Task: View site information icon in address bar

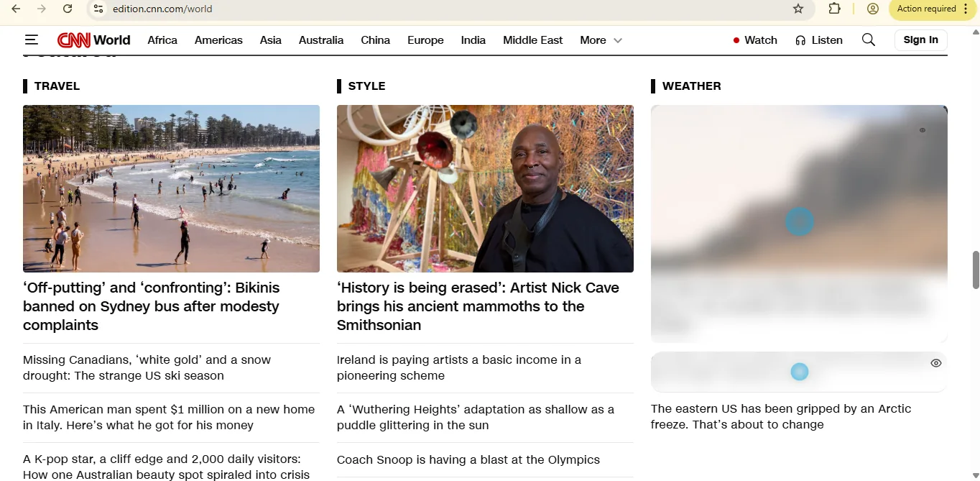Action: pyautogui.click(x=98, y=9)
